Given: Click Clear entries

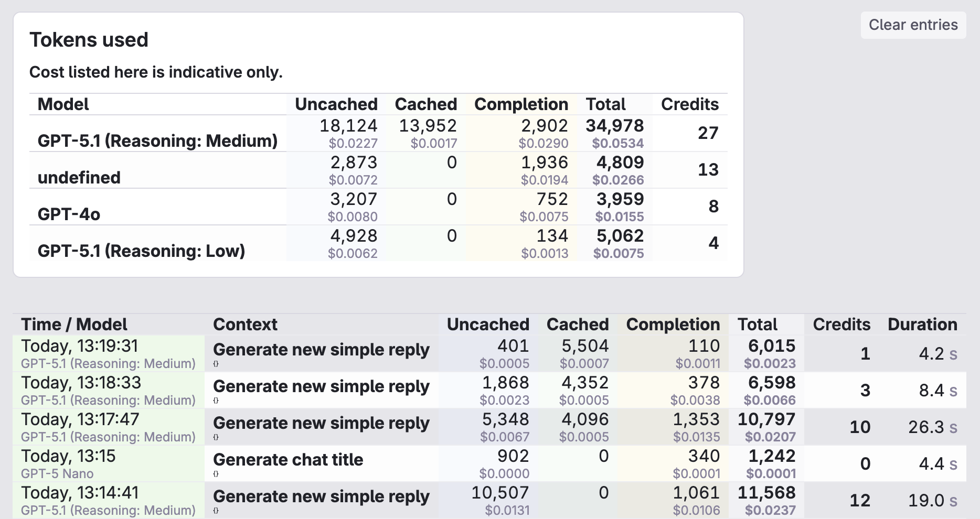Looking at the screenshot, I should [913, 25].
